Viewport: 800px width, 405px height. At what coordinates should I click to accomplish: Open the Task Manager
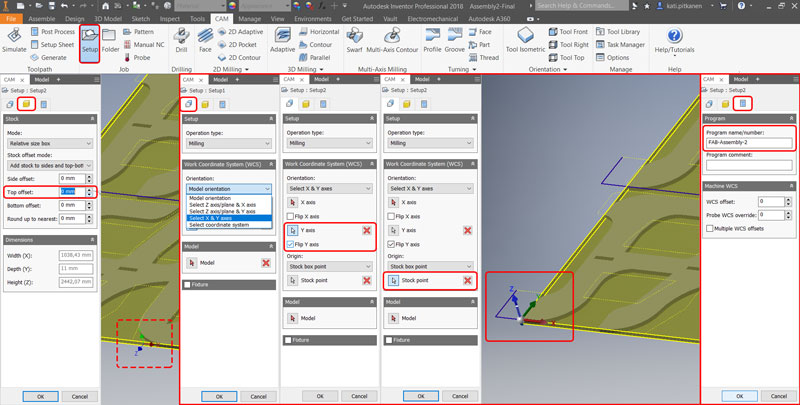tap(620, 45)
